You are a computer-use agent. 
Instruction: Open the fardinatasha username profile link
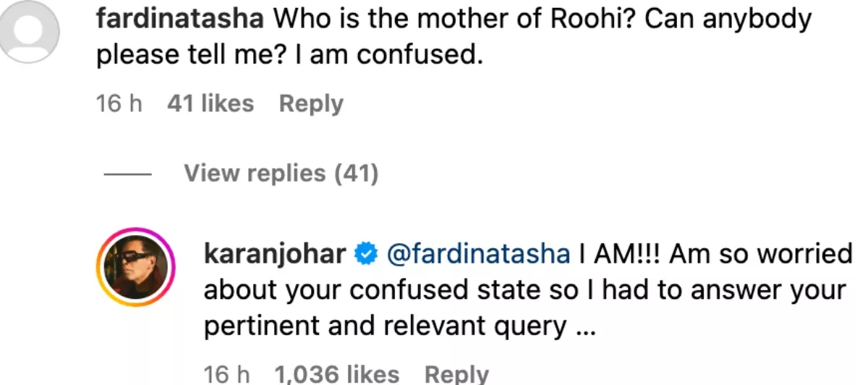click(x=179, y=20)
